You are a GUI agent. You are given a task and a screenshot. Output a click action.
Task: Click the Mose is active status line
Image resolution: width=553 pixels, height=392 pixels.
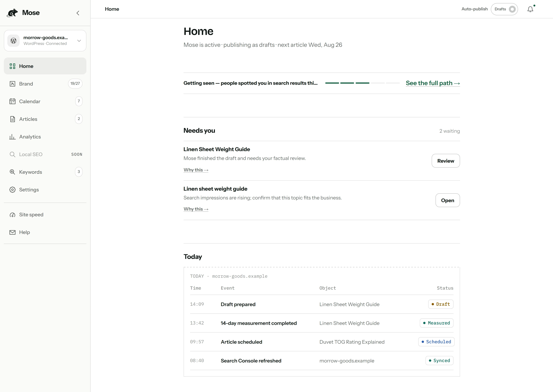[263, 45]
